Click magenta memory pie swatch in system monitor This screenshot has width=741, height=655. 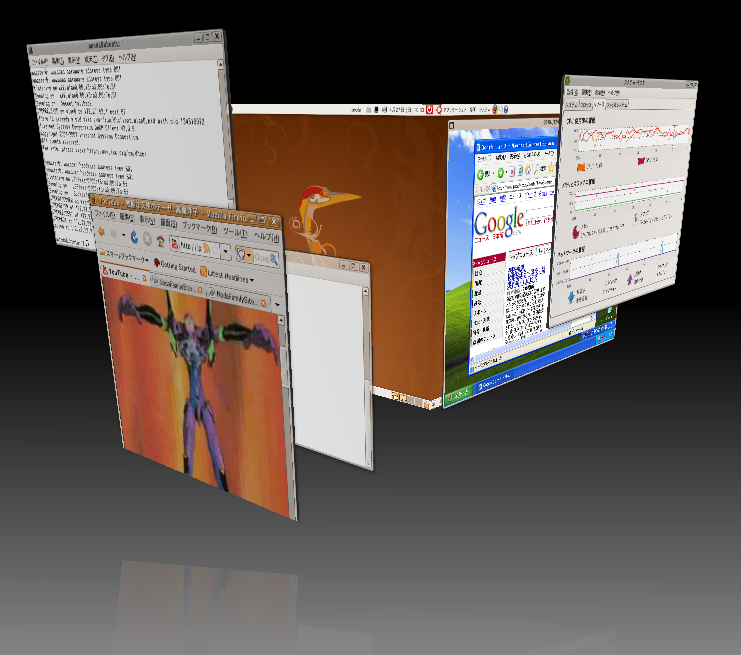coord(576,232)
